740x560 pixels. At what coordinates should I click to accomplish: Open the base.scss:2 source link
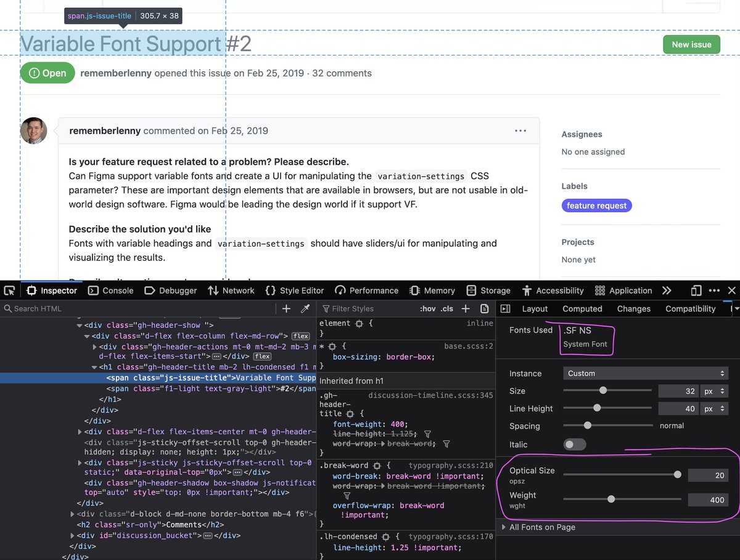click(469, 346)
